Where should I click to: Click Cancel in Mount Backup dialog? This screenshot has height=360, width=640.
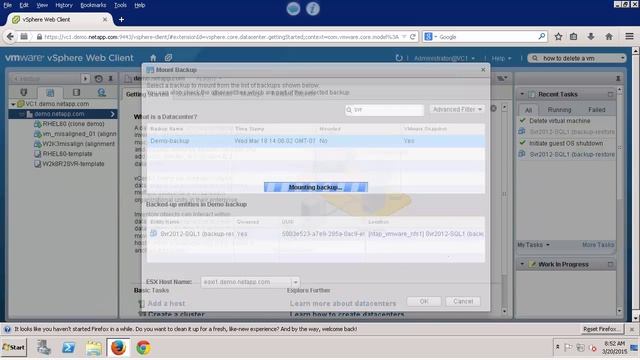pos(463,302)
